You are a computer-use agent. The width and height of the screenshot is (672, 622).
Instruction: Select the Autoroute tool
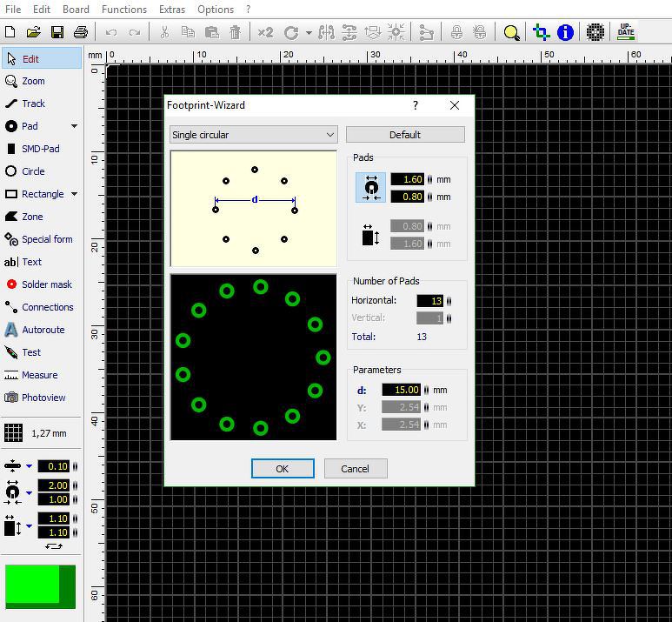tap(42, 330)
